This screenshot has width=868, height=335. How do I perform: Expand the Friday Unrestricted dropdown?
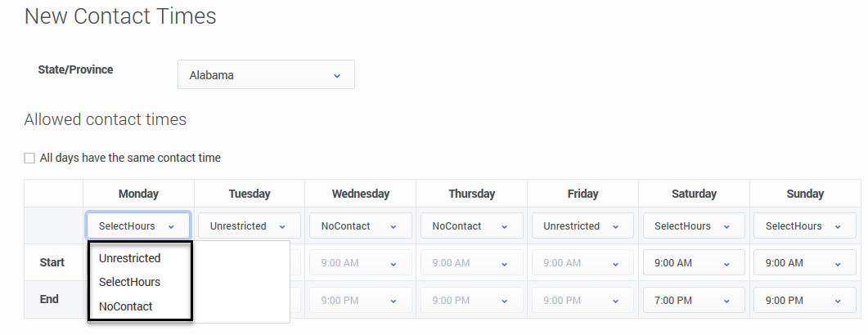pos(582,226)
